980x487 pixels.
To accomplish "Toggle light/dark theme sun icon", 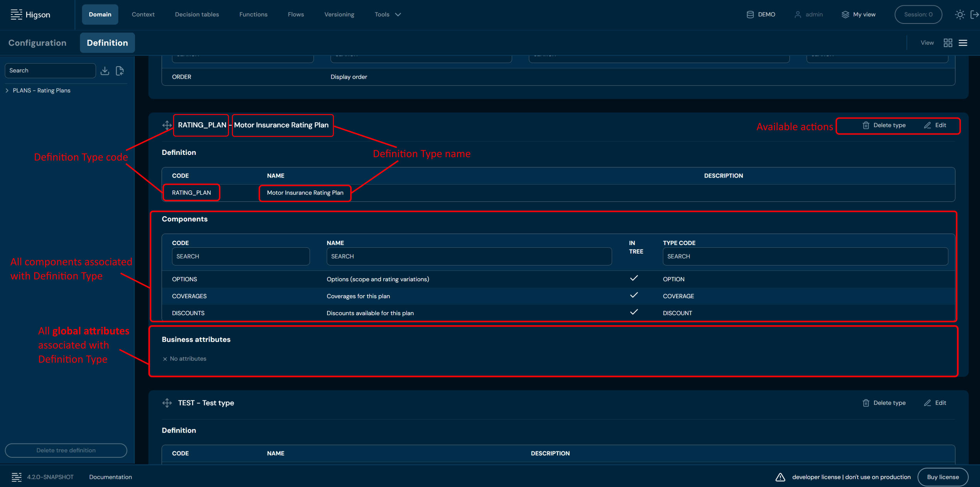I will tap(960, 15).
